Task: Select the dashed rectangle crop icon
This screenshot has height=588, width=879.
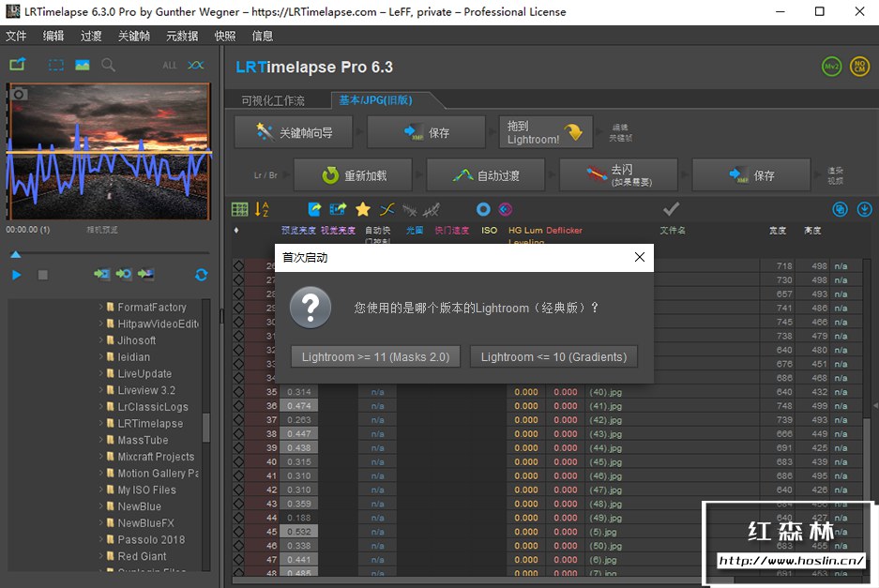Action: 56,65
